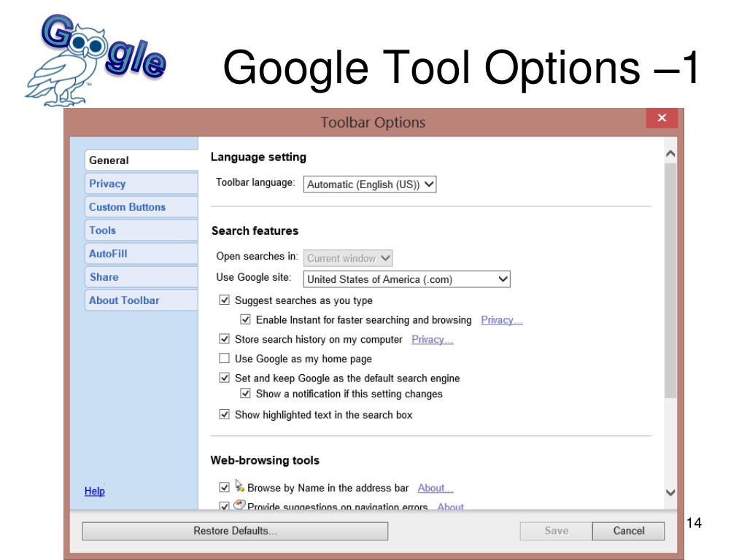Screen dimensions: 747x560
Task: Open the Tools tab
Action: coord(142,230)
